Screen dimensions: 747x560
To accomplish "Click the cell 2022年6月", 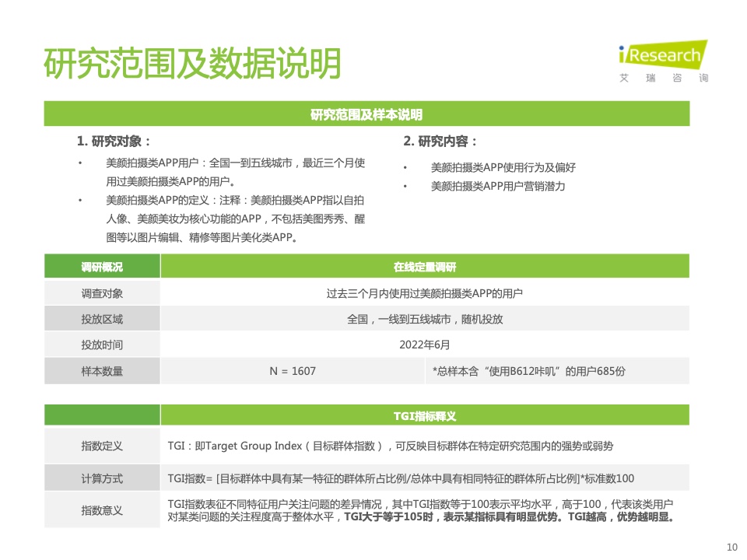I will (425, 345).
